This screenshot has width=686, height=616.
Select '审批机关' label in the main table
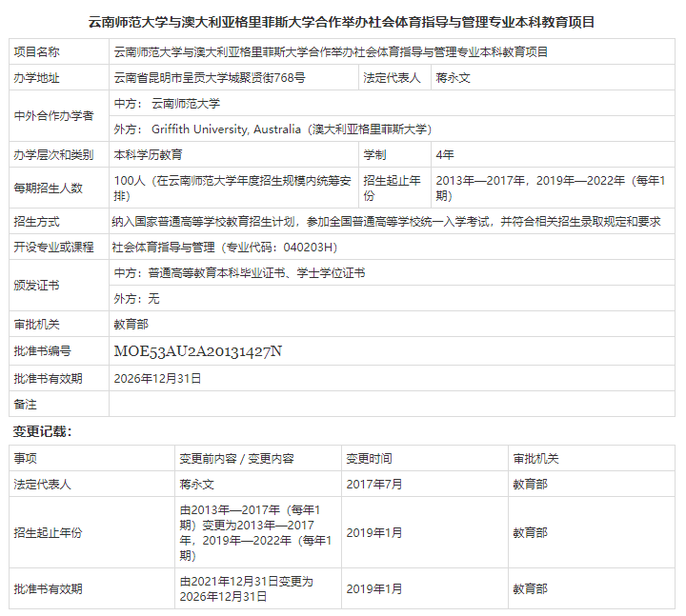point(37,325)
